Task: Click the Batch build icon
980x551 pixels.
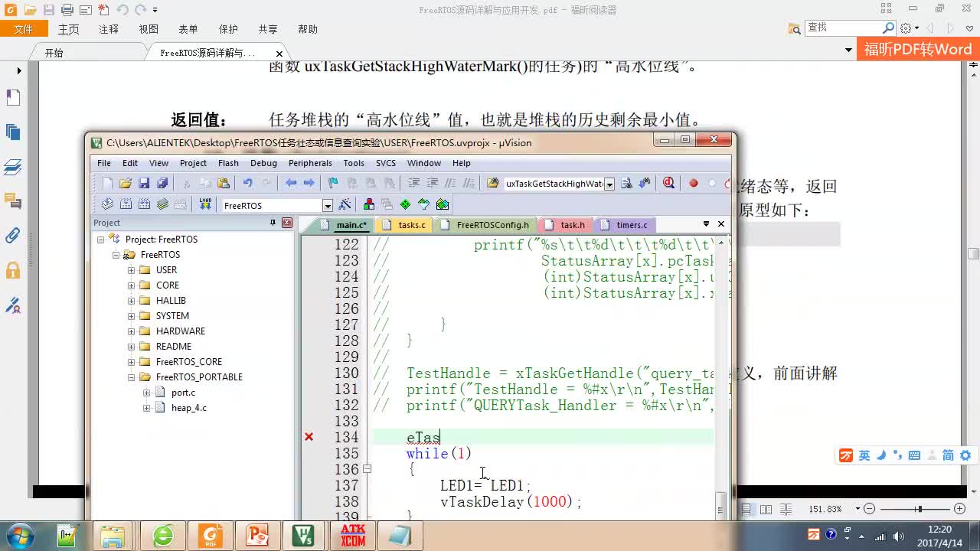Action: (162, 204)
